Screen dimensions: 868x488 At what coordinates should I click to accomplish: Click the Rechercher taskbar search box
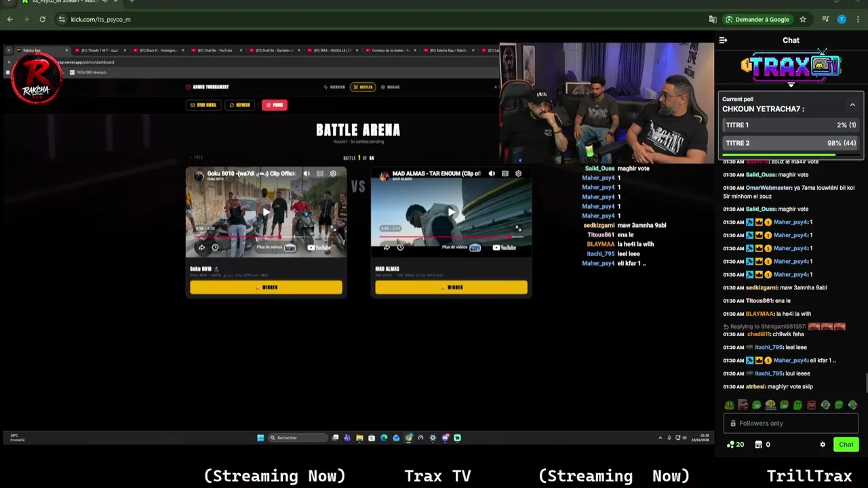click(x=296, y=438)
